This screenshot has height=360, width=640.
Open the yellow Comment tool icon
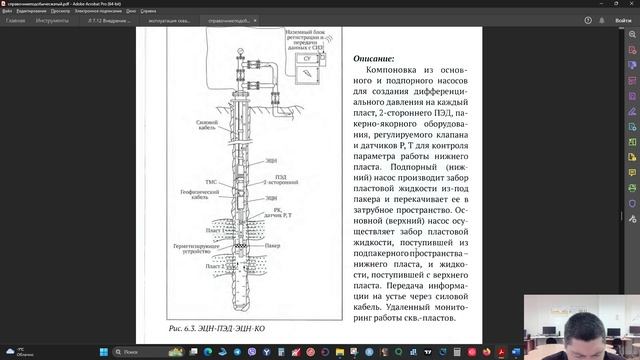(x=632, y=173)
